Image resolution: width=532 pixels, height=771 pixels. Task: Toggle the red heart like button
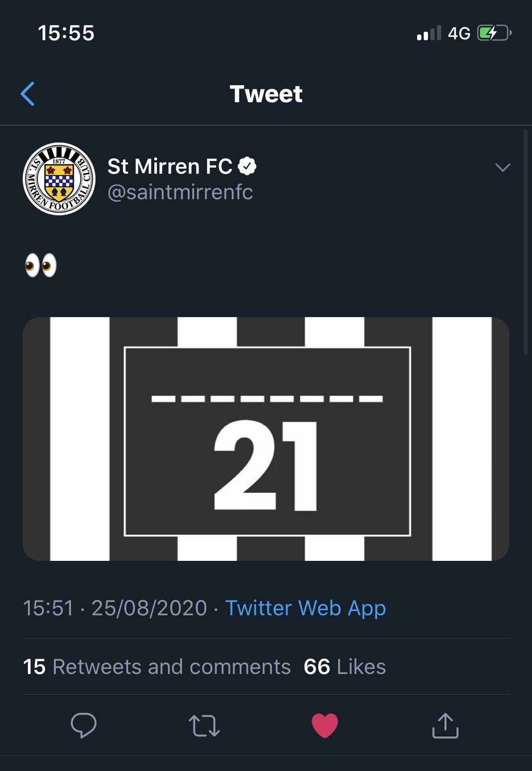click(x=325, y=725)
